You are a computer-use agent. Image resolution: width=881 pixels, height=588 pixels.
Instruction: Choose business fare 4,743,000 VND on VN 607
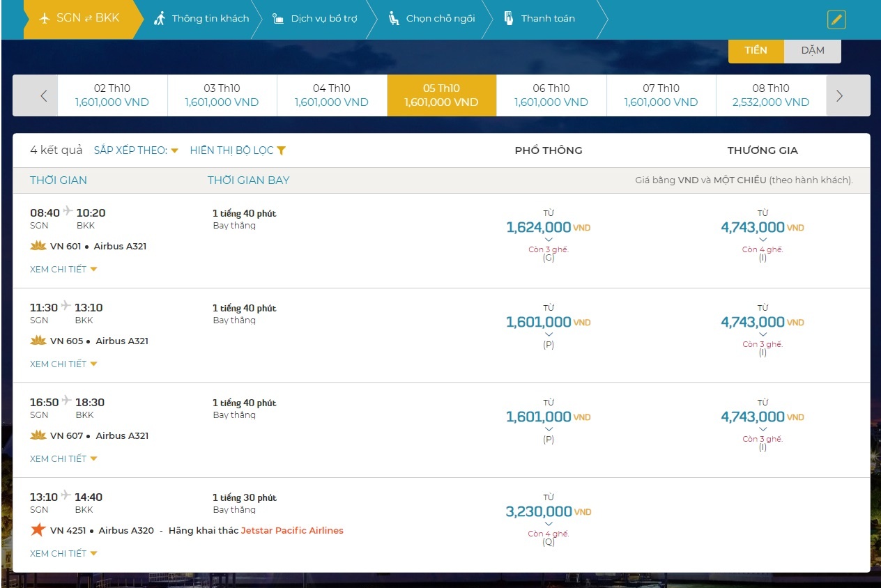(762, 417)
